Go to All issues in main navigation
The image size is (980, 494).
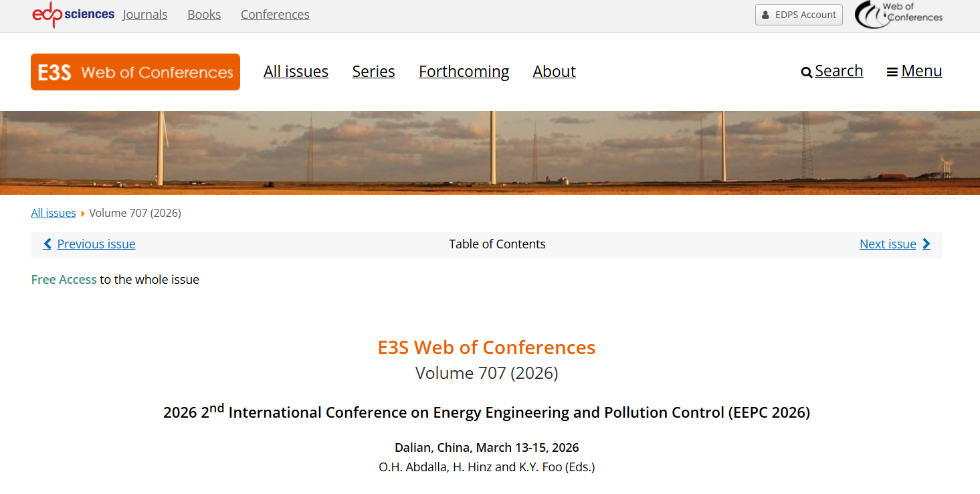tap(296, 72)
